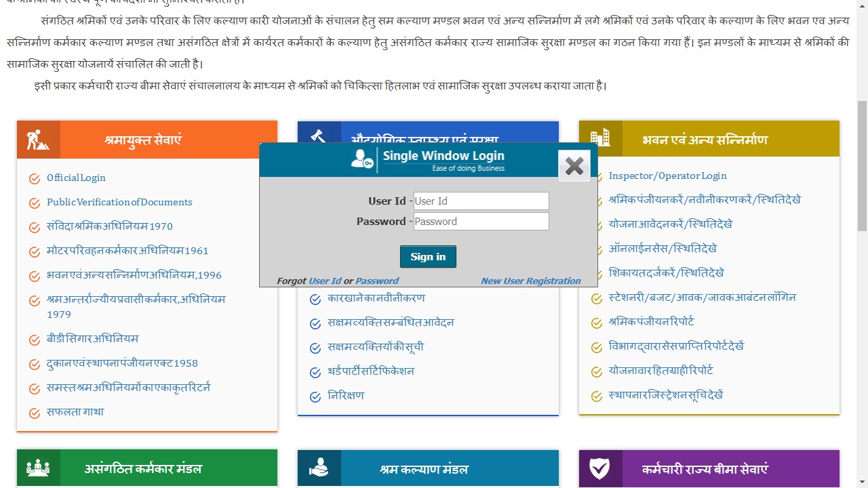Close the Single Window Login popup
This screenshot has width=868, height=488.
[574, 166]
